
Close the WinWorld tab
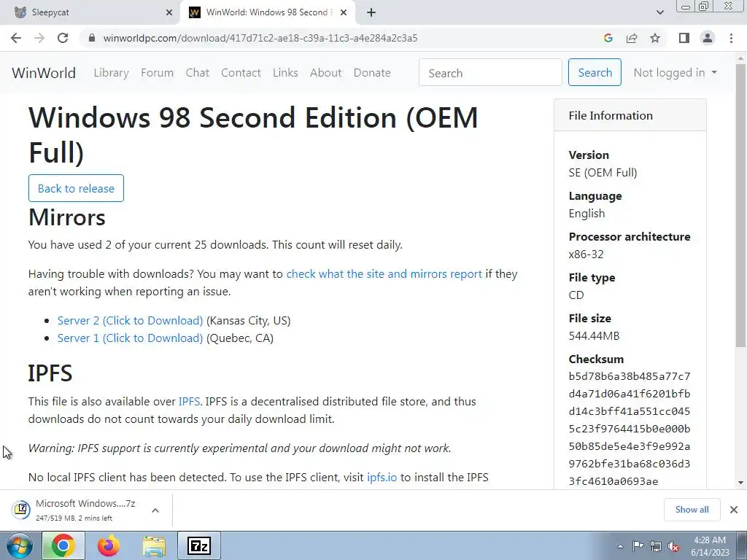pos(344,12)
